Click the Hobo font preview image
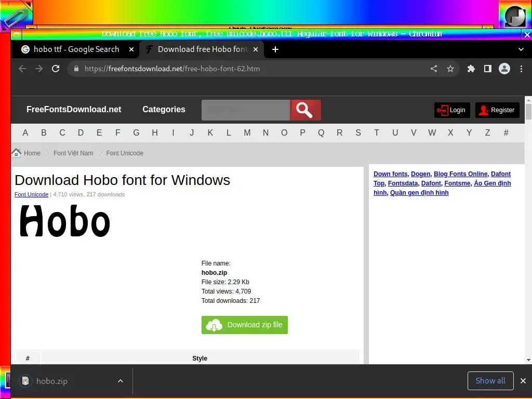The image size is (532, 399). click(x=65, y=220)
